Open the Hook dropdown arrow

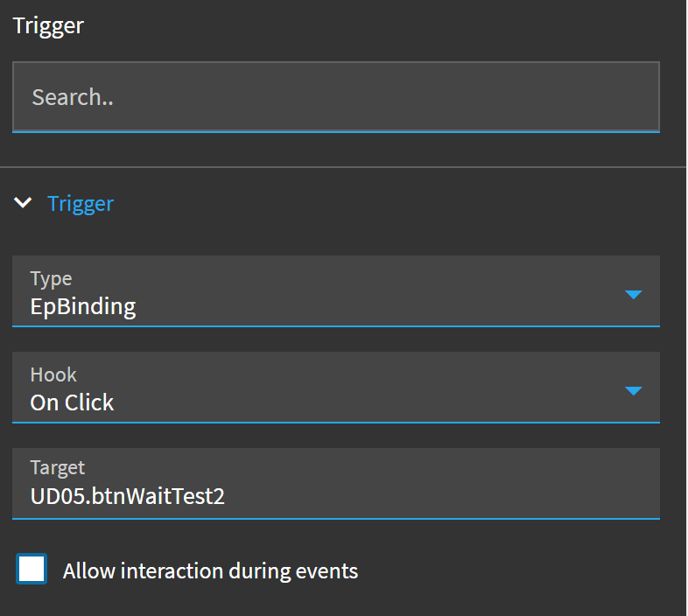point(633,390)
